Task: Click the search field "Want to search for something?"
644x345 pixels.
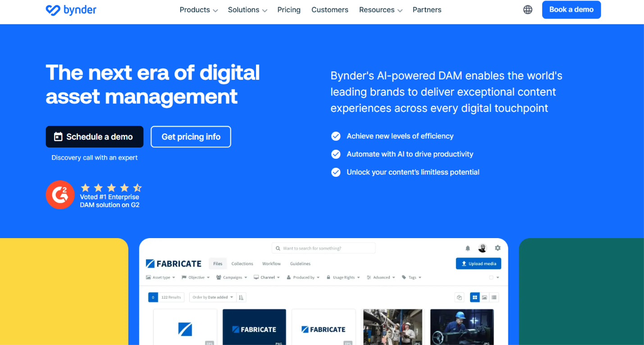Action: [x=324, y=248]
